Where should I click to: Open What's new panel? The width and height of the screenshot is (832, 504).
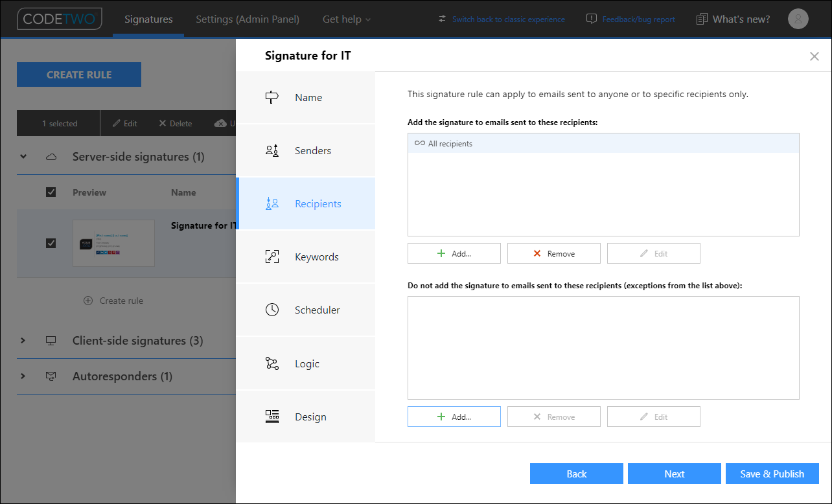pyautogui.click(x=741, y=19)
